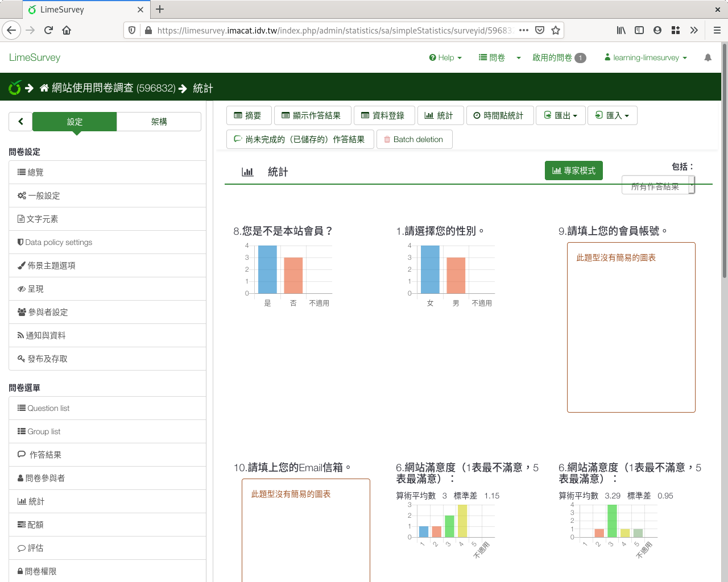Click the home icon in breadcrumb

point(44,88)
